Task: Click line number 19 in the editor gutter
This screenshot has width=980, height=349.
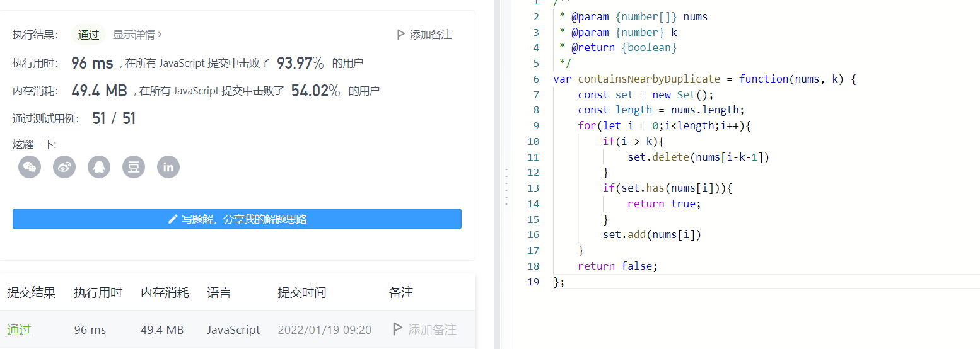Action: (x=533, y=281)
